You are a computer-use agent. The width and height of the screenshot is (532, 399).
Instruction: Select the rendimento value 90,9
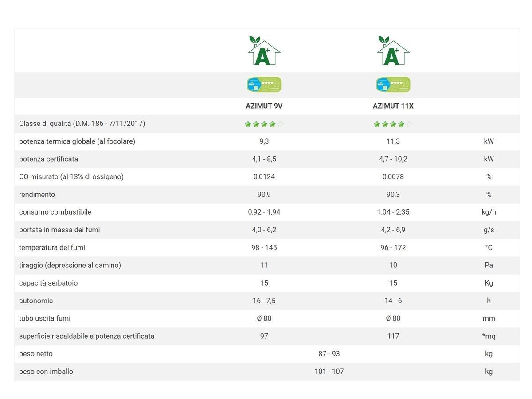[264, 195]
